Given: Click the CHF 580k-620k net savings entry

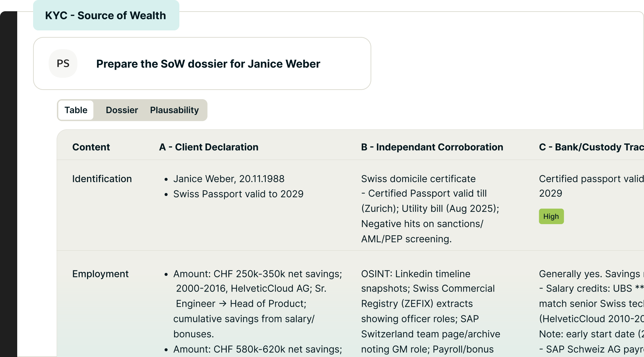Looking at the screenshot, I should point(257,349).
